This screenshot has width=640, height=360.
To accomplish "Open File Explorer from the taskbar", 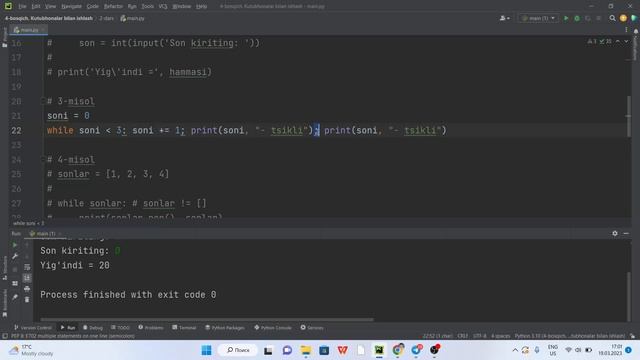I will click(x=305, y=350).
